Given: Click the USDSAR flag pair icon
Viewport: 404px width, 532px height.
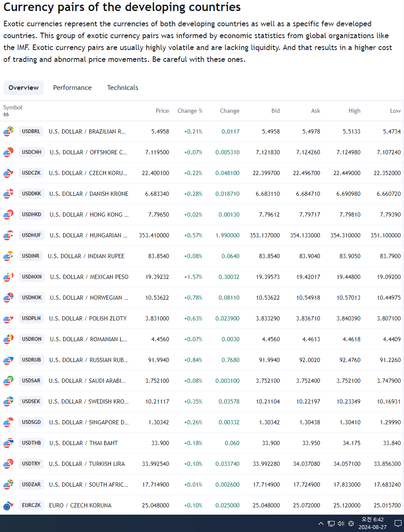Looking at the screenshot, I should click(x=8, y=381).
